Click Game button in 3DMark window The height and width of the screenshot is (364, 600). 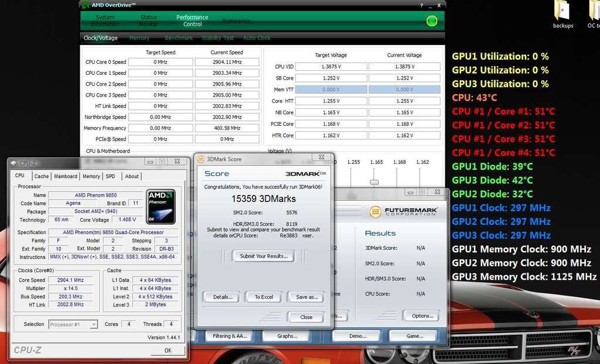pyautogui.click(x=414, y=336)
